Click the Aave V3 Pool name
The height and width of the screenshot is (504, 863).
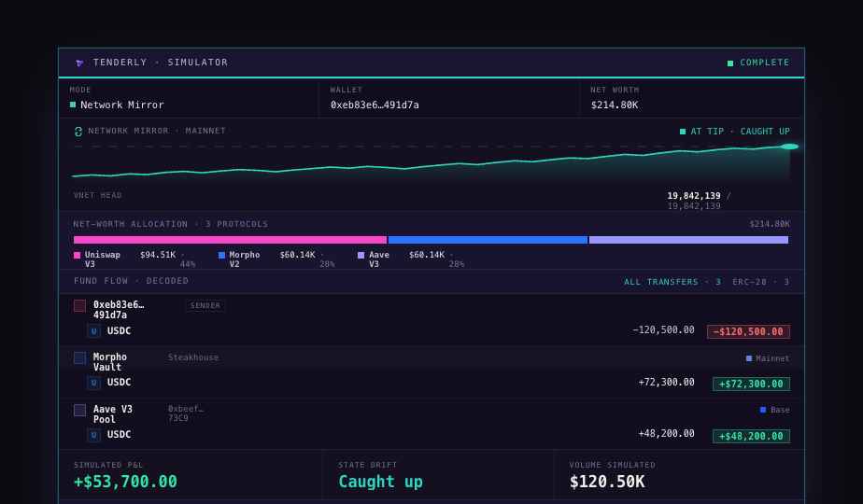point(113,414)
